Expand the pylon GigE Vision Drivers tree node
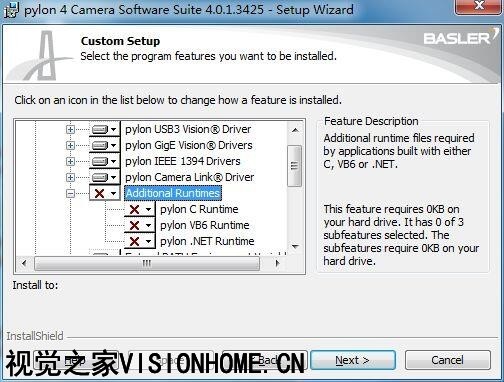 (70, 145)
